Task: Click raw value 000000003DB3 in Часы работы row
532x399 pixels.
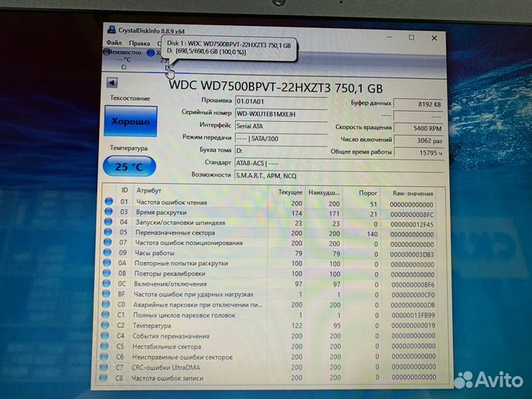Action: point(412,254)
